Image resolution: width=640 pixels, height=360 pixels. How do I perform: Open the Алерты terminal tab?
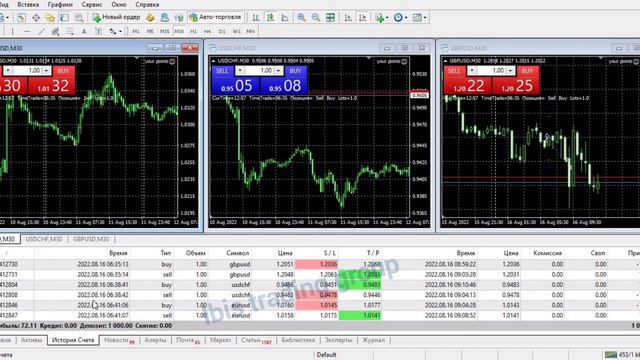pos(155,340)
